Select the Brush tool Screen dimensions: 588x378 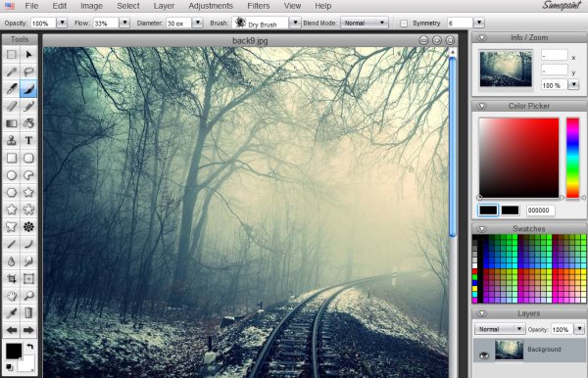28,89
